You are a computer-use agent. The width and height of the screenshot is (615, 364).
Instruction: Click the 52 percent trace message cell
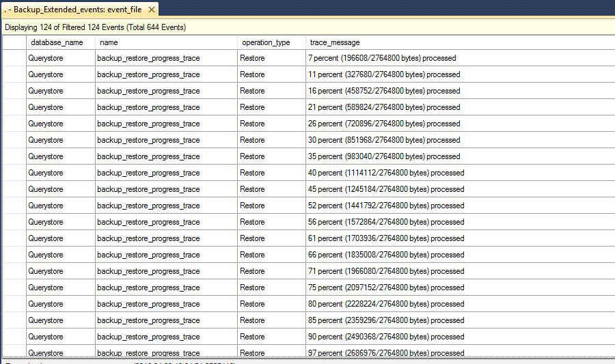pyautogui.click(x=385, y=206)
